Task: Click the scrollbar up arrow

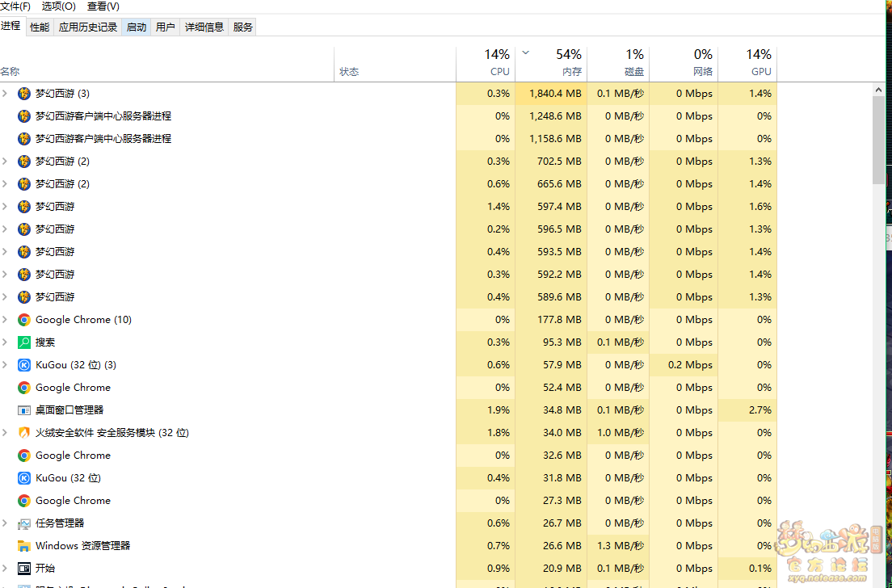Action: 878,90
